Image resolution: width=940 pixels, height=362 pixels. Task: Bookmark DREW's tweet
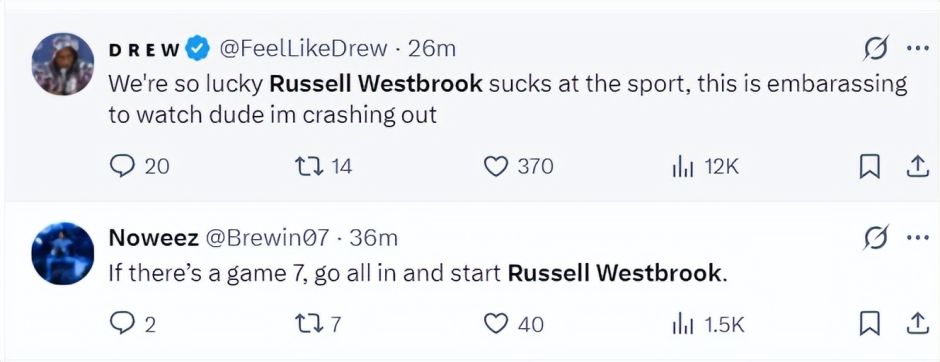pos(869,167)
